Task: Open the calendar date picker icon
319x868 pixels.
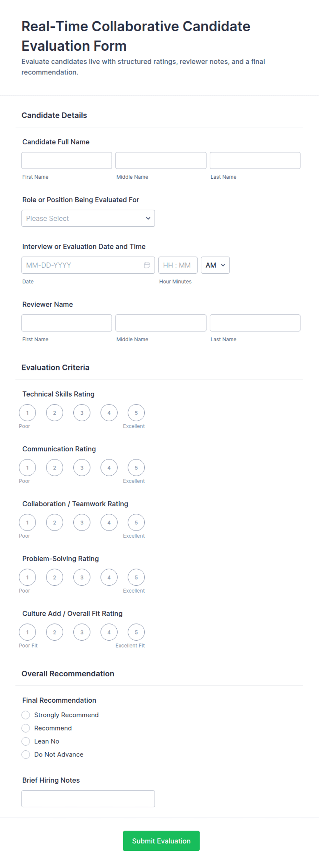Action: pyautogui.click(x=147, y=265)
